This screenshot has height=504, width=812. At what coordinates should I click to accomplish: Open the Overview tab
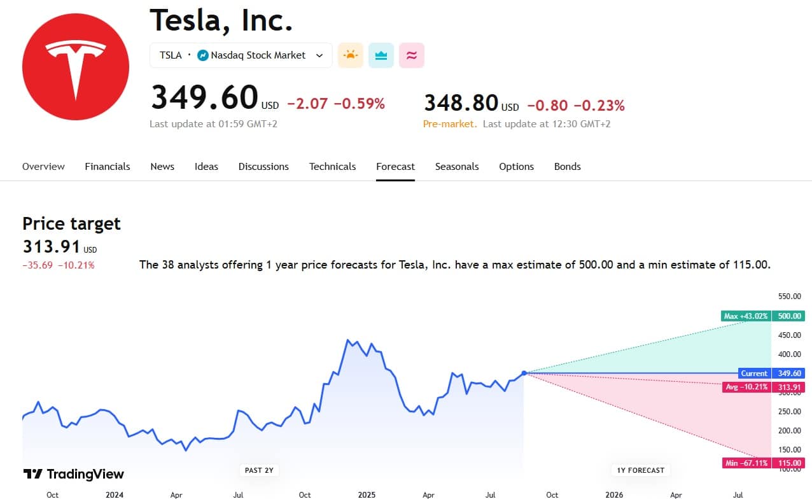point(43,167)
